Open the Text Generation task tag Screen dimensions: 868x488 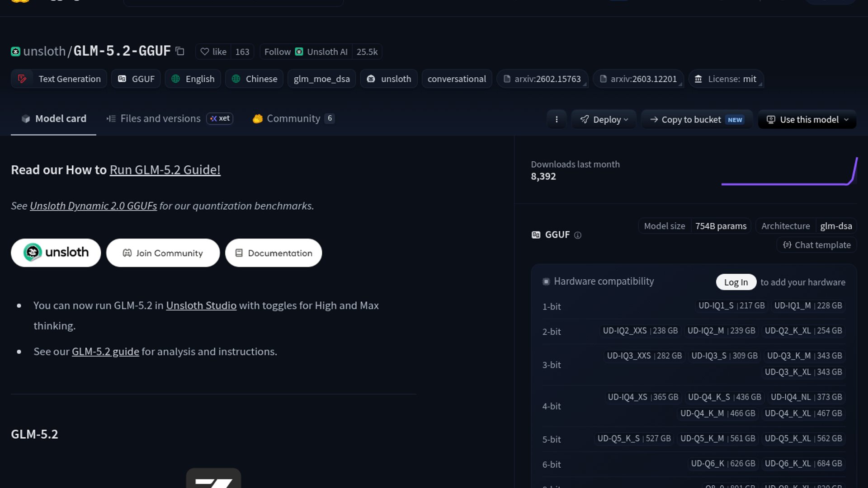point(59,79)
